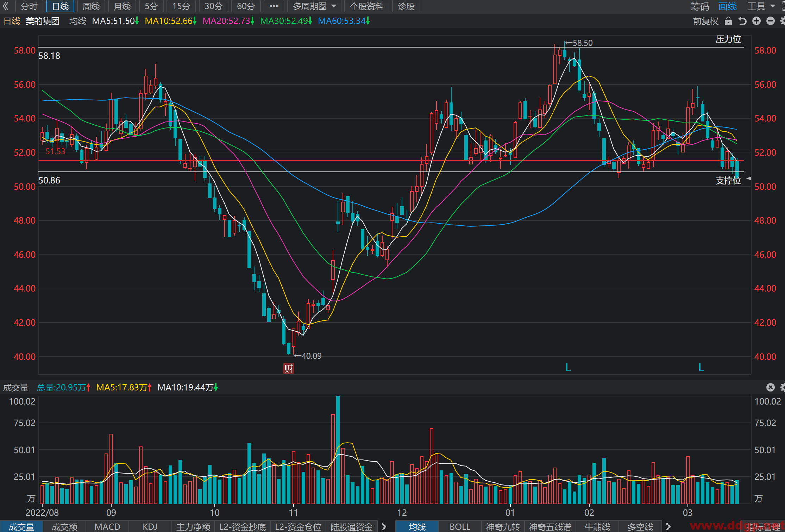Click the back double-chevron icon
The image size is (785, 532).
click(6, 6)
